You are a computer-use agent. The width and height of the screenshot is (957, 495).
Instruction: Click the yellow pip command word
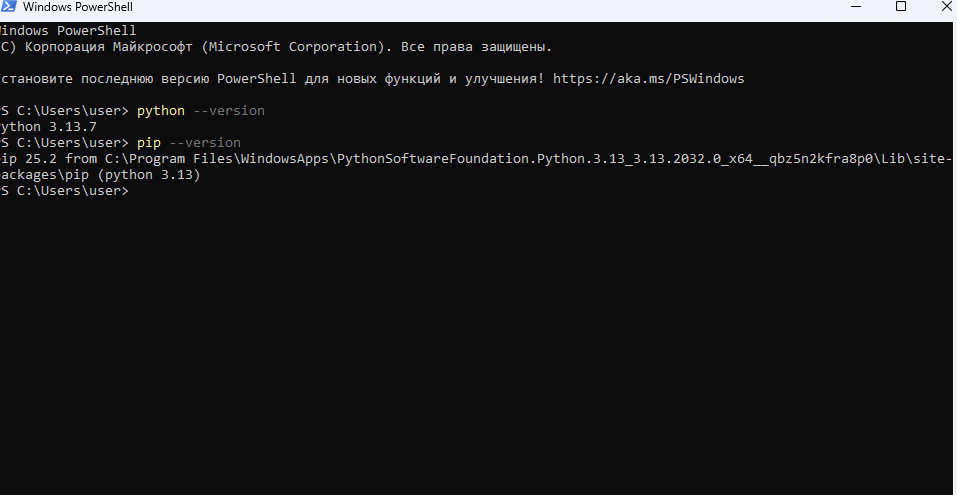(149, 143)
